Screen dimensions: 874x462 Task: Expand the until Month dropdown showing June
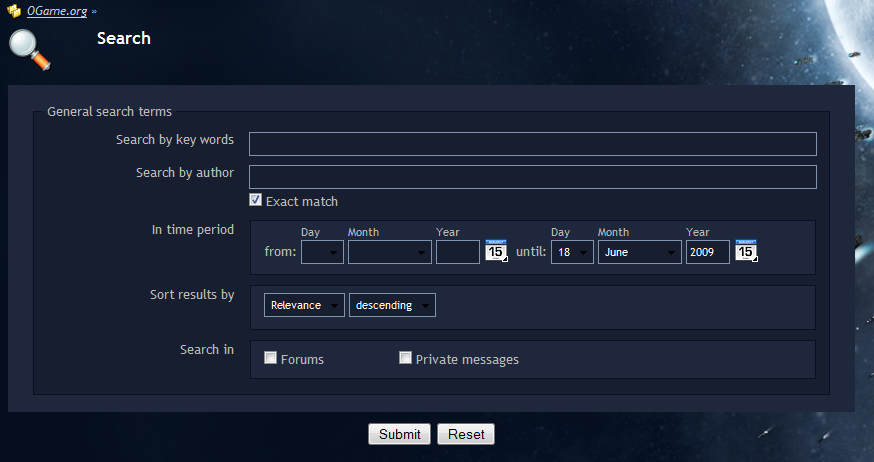click(639, 252)
